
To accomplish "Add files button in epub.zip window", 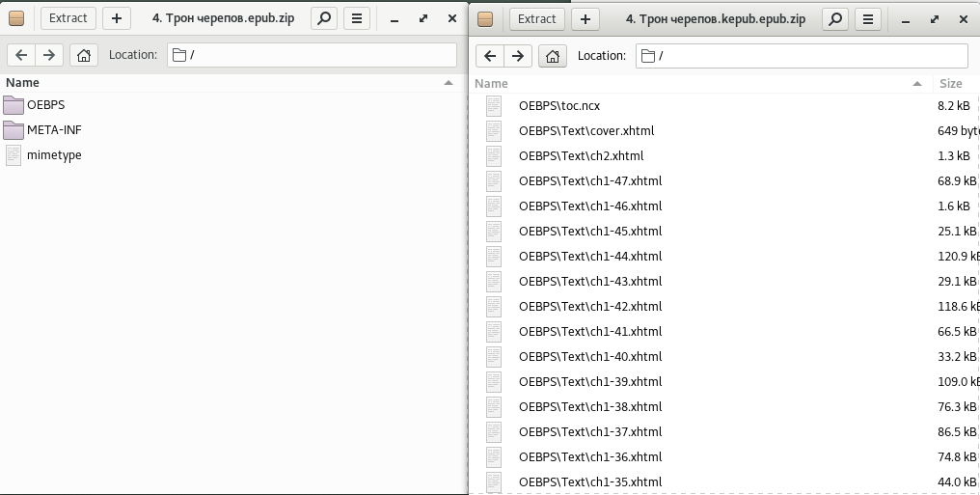I will coord(117,18).
